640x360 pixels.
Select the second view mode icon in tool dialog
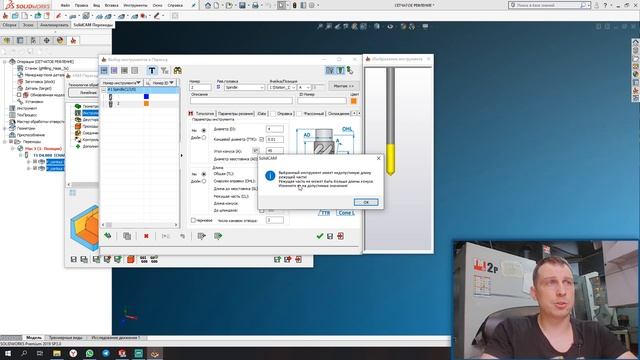114,71
